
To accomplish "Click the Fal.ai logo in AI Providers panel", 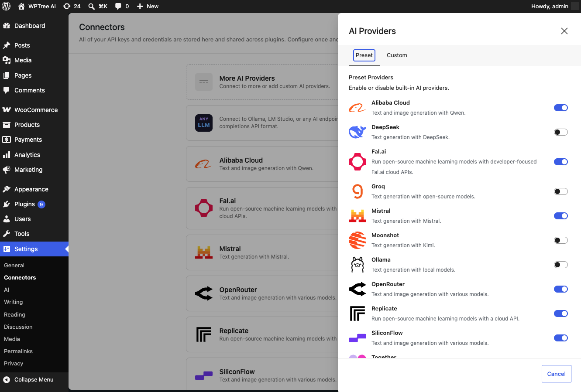I will coord(358,162).
